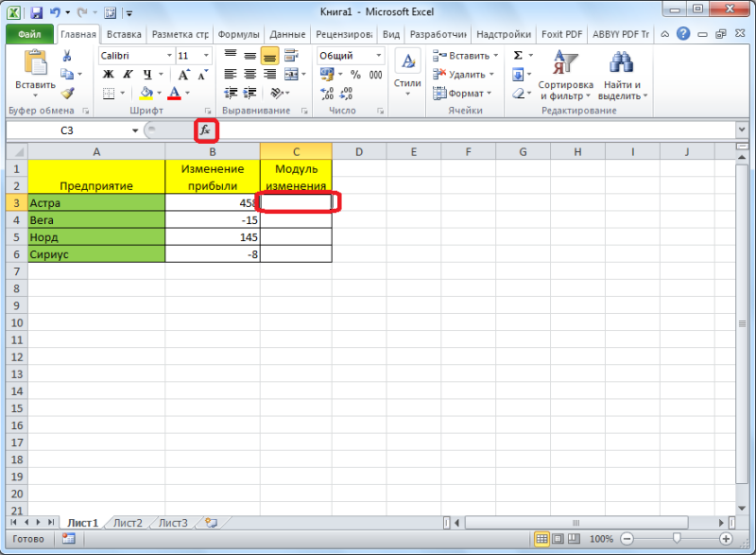Click the Format Painter brush icon

click(67, 93)
